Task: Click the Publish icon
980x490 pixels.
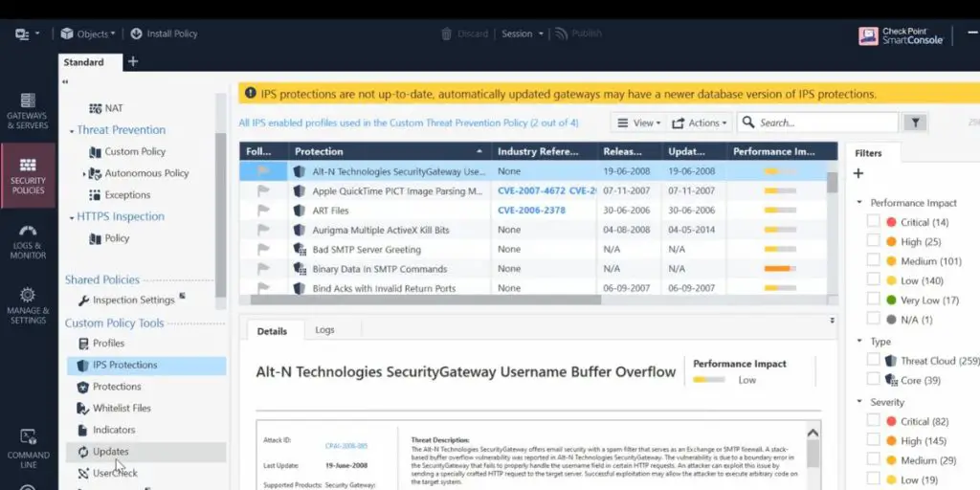Action: 561,33
